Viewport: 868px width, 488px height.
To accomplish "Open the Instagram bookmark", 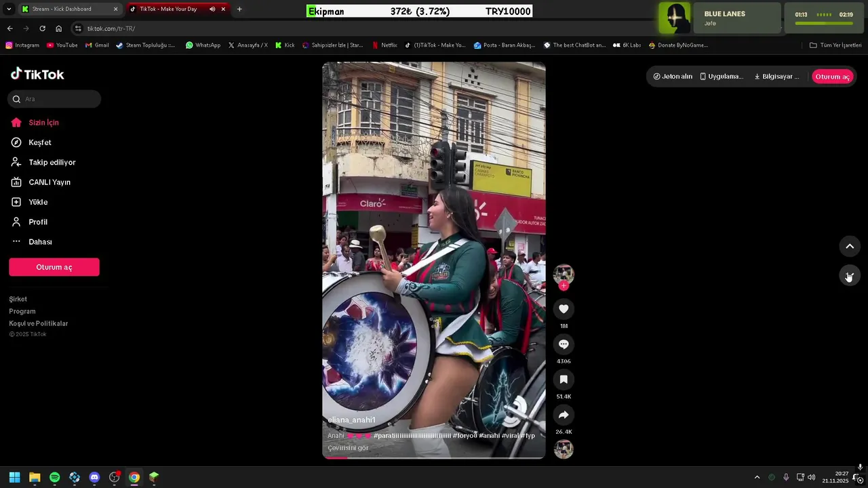I will (22, 45).
